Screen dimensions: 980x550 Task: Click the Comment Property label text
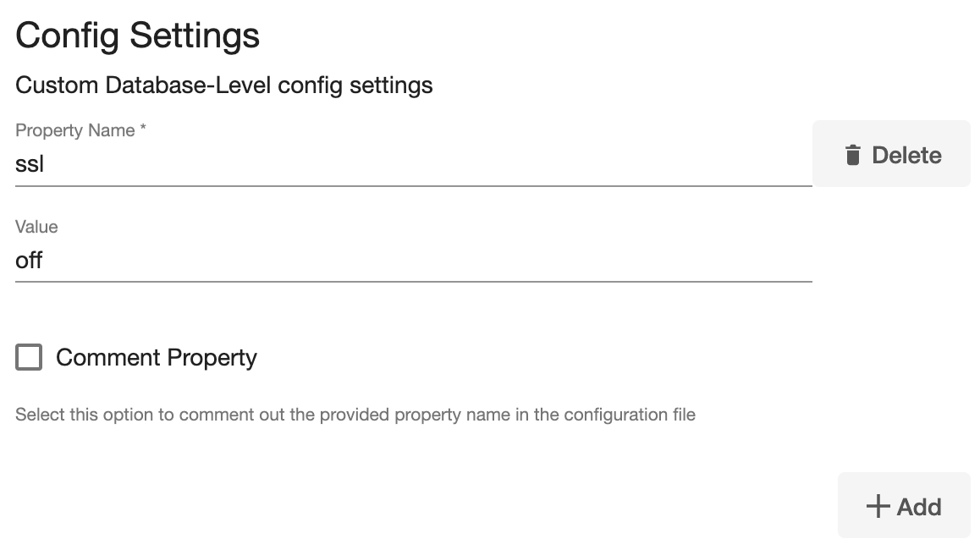(x=157, y=357)
